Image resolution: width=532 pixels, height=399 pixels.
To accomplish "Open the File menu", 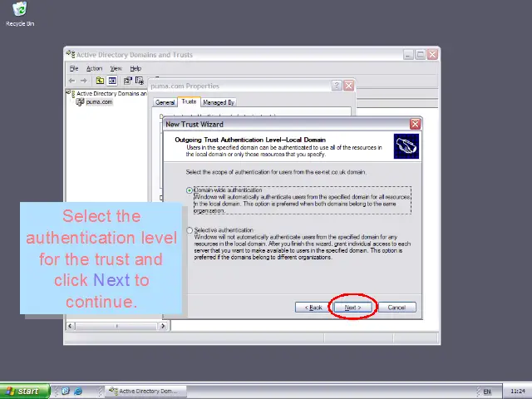I will pyautogui.click(x=74, y=68).
